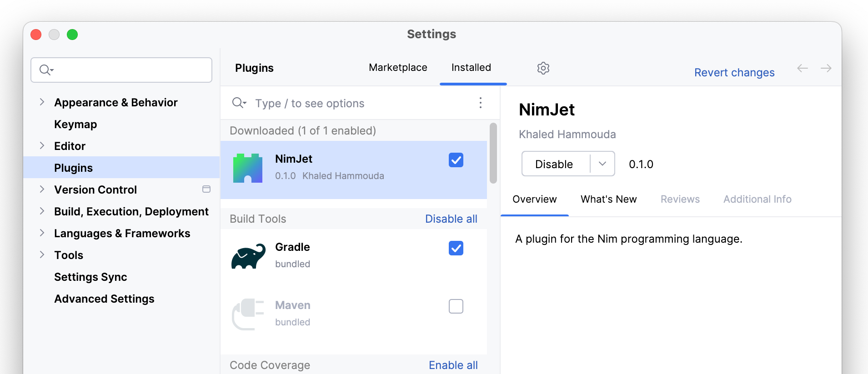
Task: Expand Build, Execution, Deployment section
Action: 42,211
